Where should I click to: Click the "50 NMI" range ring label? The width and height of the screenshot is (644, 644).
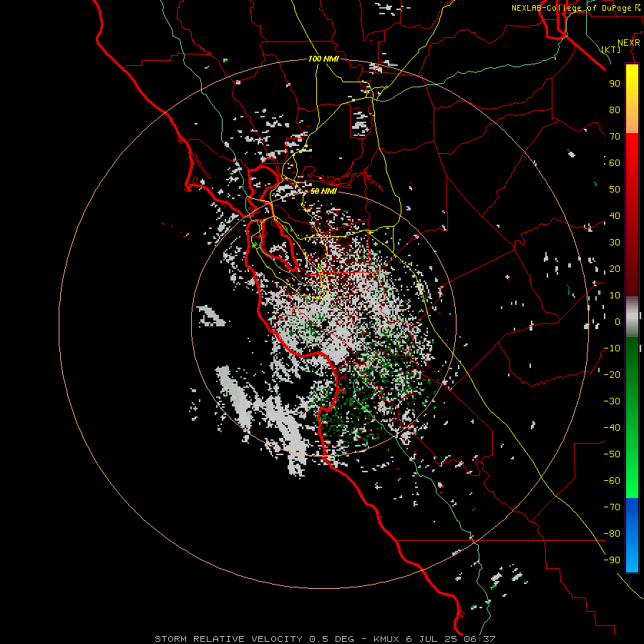pos(323,191)
